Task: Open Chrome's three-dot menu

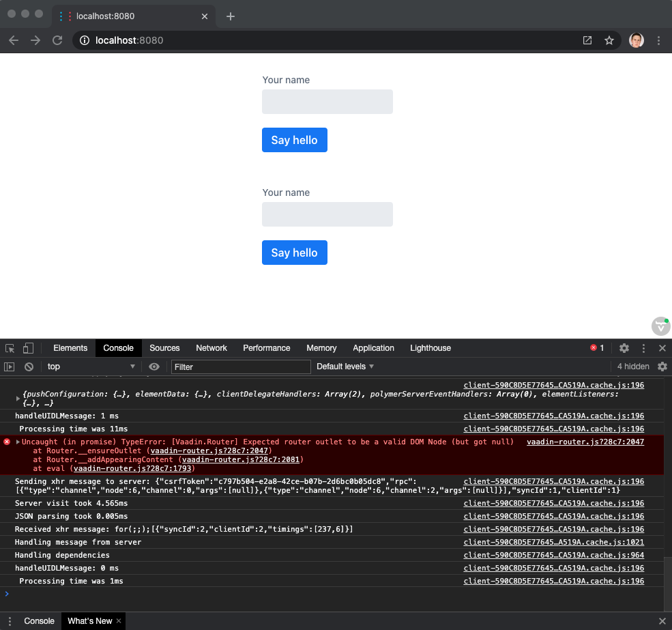Action: [659, 40]
